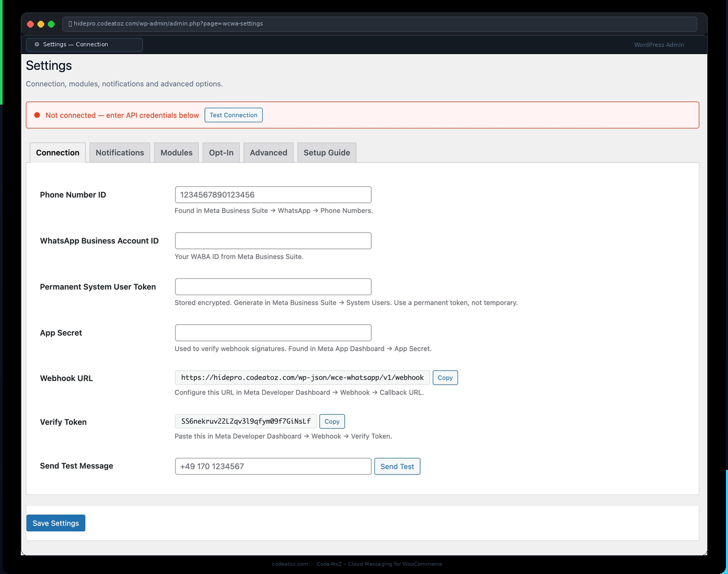Click the 'Used to verify webhook signatures' hint
The height and width of the screenshot is (574, 728).
point(303,349)
